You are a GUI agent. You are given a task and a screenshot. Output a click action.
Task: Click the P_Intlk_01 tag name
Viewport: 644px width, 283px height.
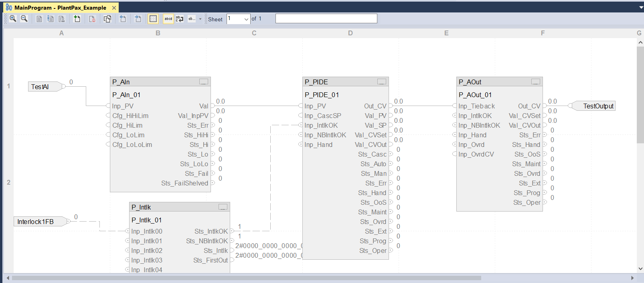click(x=146, y=220)
